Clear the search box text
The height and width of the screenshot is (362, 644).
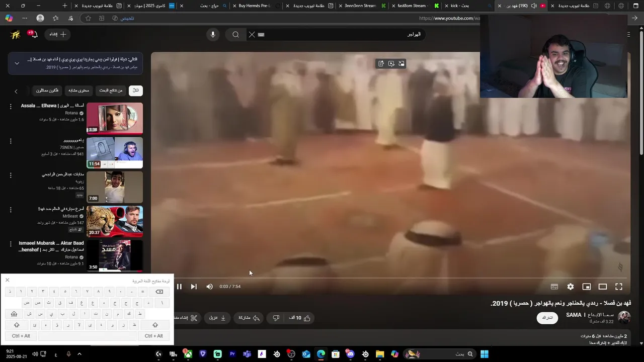(252, 34)
